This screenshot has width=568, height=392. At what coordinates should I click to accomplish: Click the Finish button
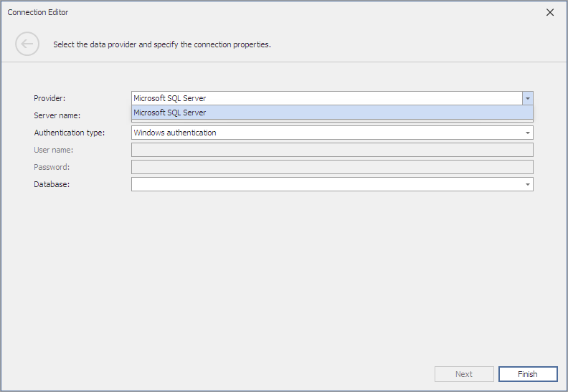click(x=528, y=374)
